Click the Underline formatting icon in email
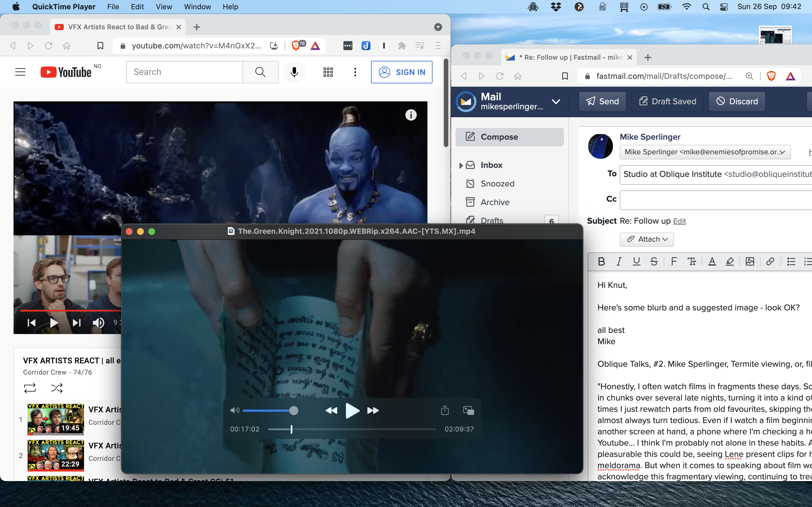This screenshot has height=507, width=812. [636, 261]
